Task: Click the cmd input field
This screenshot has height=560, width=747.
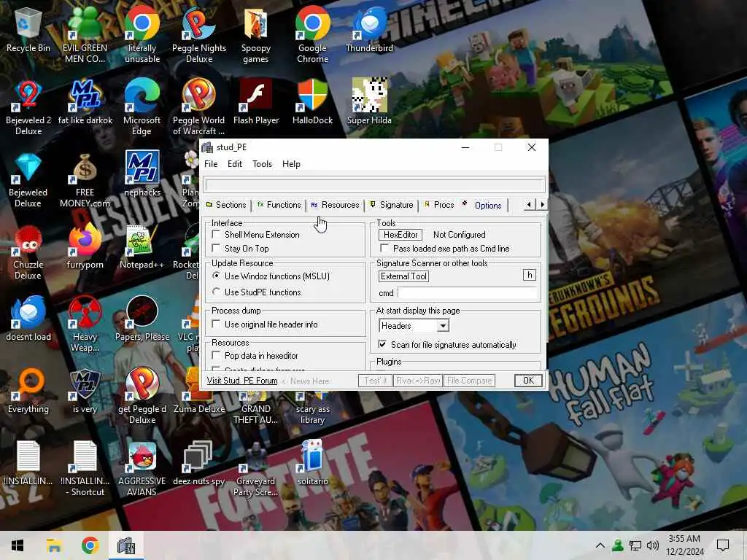Action: 468,293
